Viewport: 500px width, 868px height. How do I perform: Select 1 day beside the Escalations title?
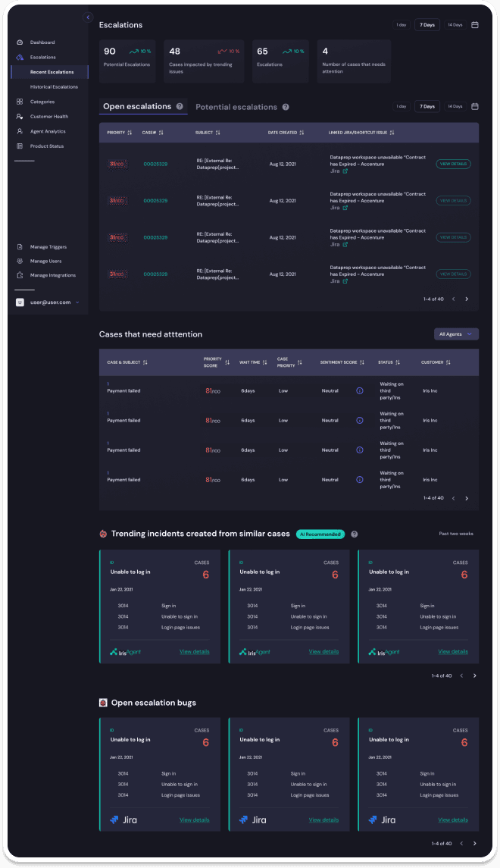402,25
